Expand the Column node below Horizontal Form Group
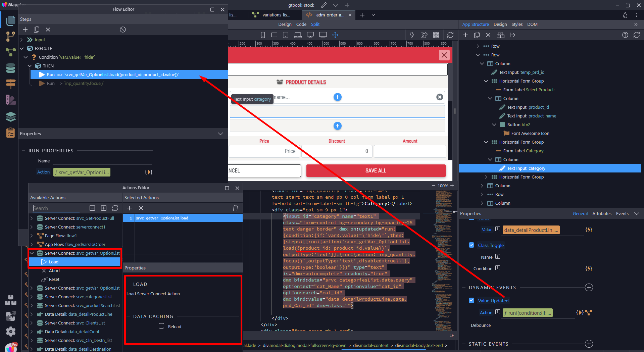 [x=482, y=186]
